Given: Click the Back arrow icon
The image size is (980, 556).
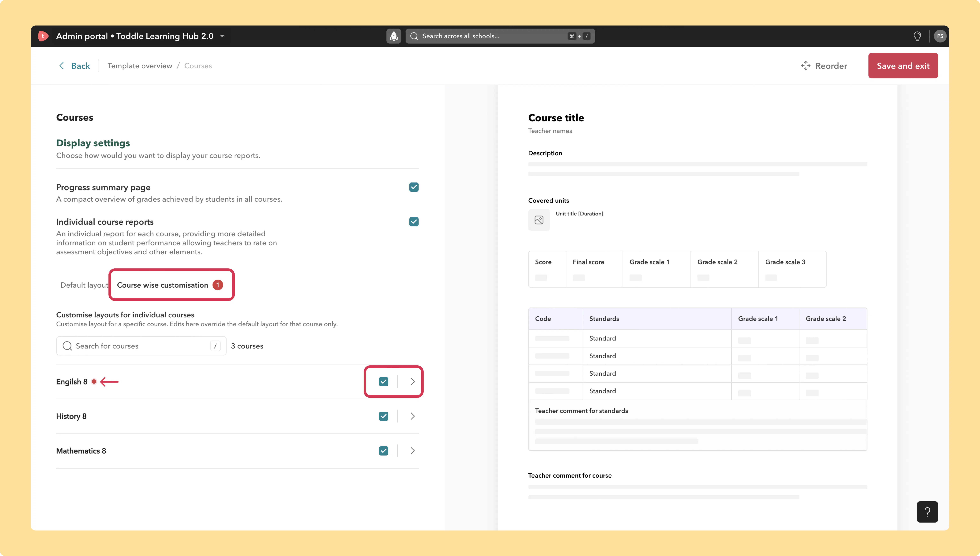Looking at the screenshot, I should (62, 66).
